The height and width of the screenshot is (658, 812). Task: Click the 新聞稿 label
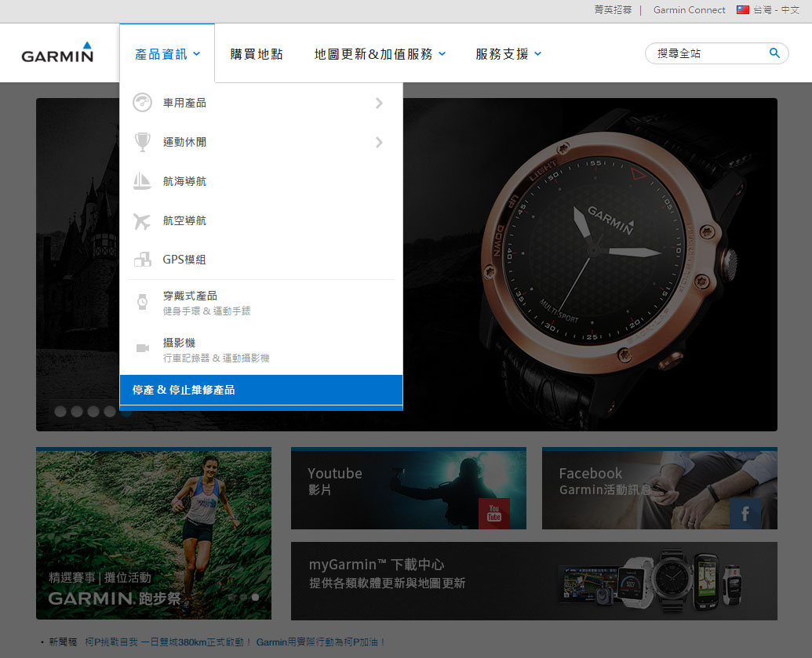click(63, 642)
